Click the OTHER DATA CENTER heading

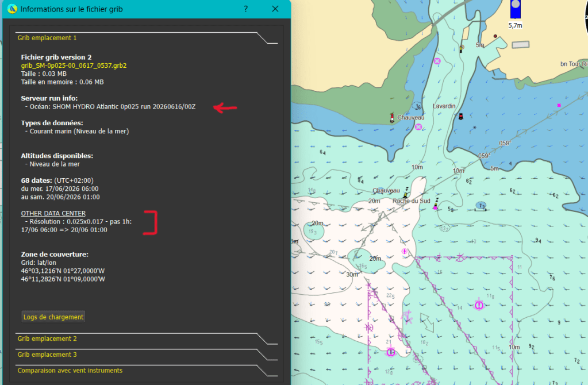tap(53, 213)
